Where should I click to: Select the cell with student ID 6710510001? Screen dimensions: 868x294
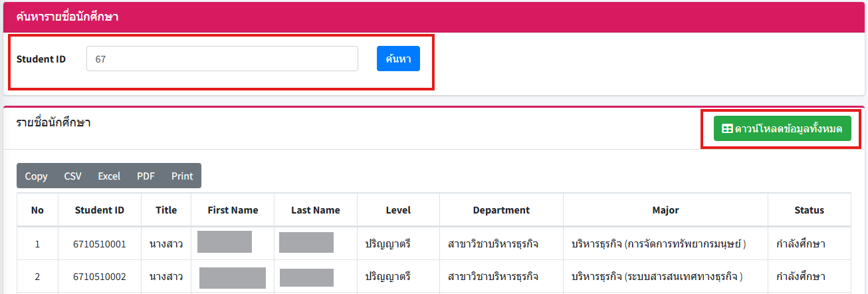coord(99,244)
